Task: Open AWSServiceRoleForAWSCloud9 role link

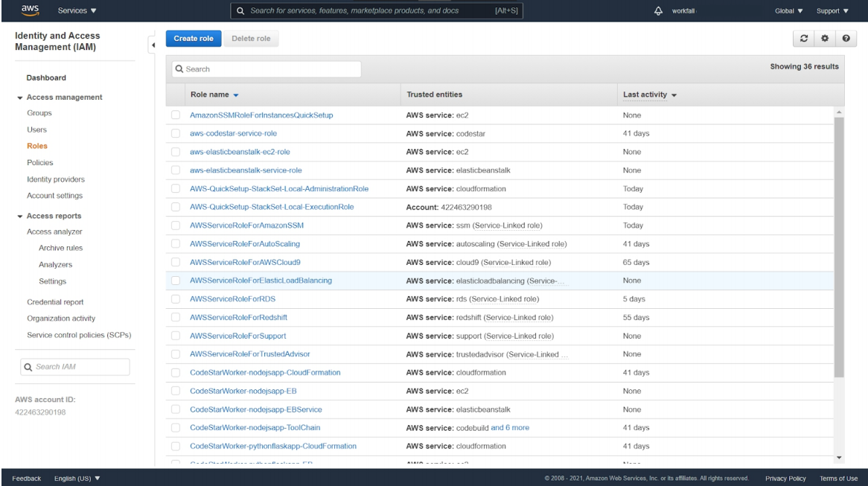Action: tap(245, 263)
